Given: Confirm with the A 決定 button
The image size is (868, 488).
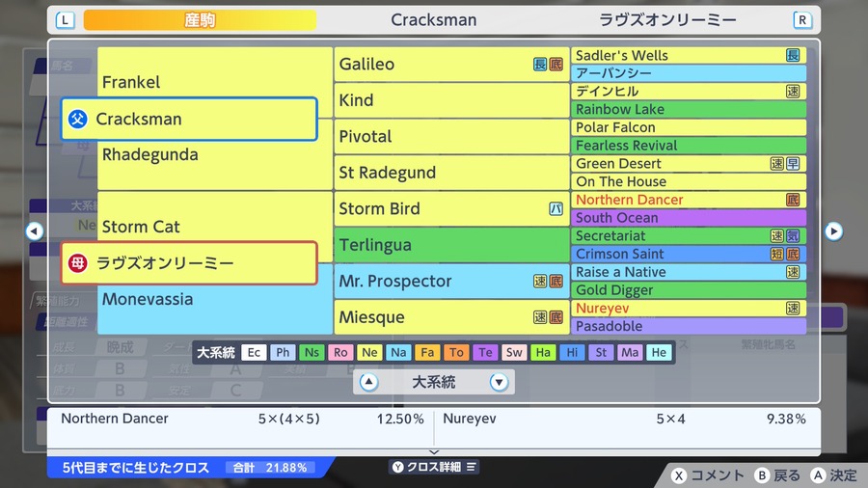Looking at the screenshot, I should (x=834, y=475).
